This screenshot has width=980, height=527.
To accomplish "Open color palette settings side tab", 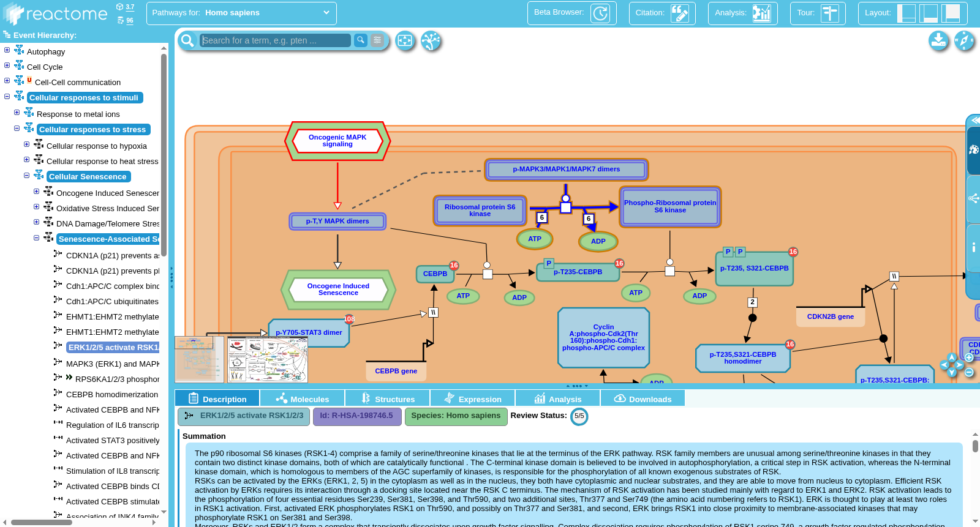I will click(x=974, y=150).
